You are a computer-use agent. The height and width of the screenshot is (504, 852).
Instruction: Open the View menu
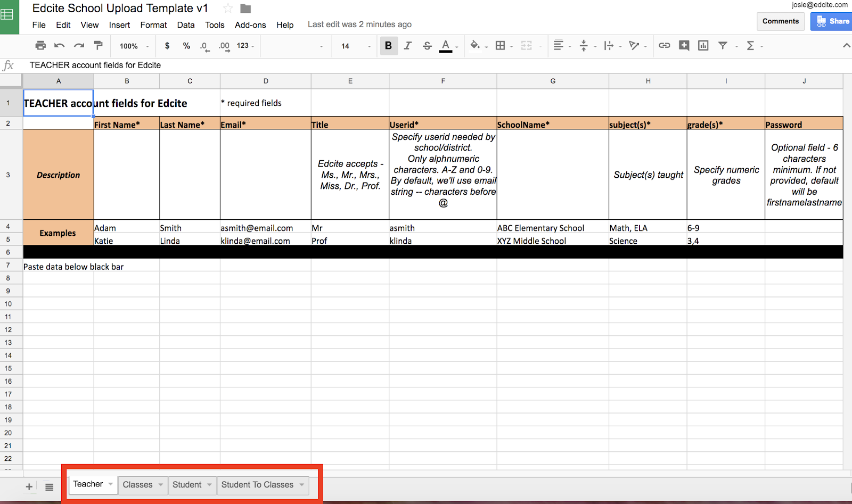coord(89,25)
